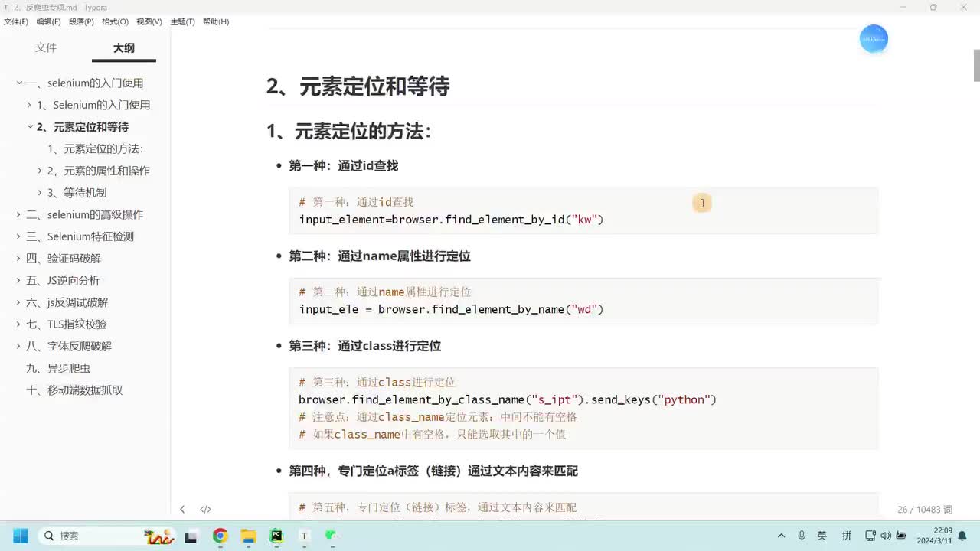Jump to 九、异步爬虫 in outline

[58, 368]
